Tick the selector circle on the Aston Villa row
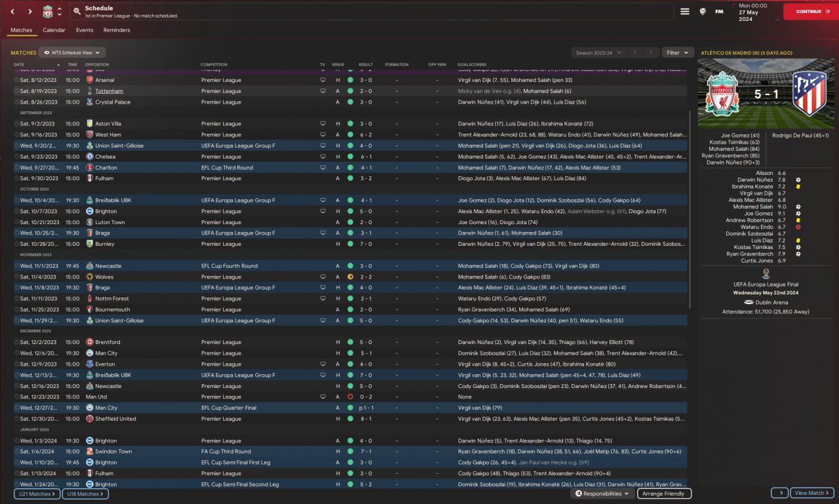This screenshot has height=504, width=839. point(16,124)
